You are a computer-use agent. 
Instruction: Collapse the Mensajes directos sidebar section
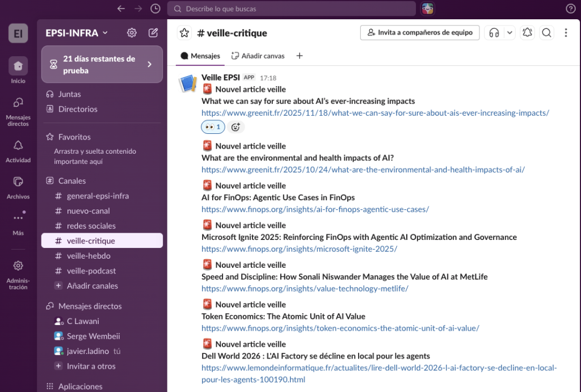[x=90, y=306]
